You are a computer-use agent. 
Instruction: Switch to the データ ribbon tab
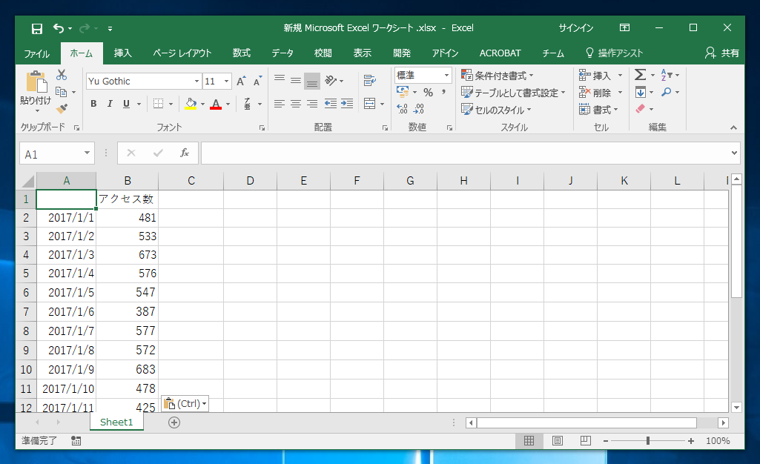click(x=283, y=53)
